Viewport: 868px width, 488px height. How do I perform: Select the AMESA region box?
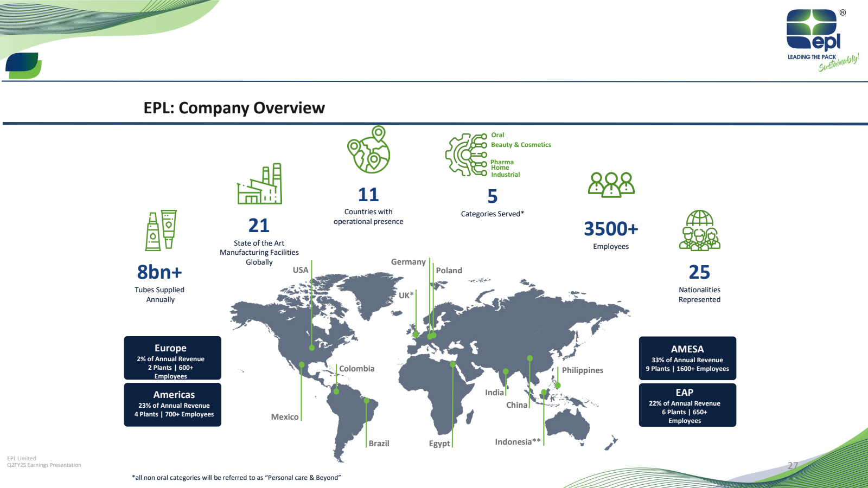point(687,358)
